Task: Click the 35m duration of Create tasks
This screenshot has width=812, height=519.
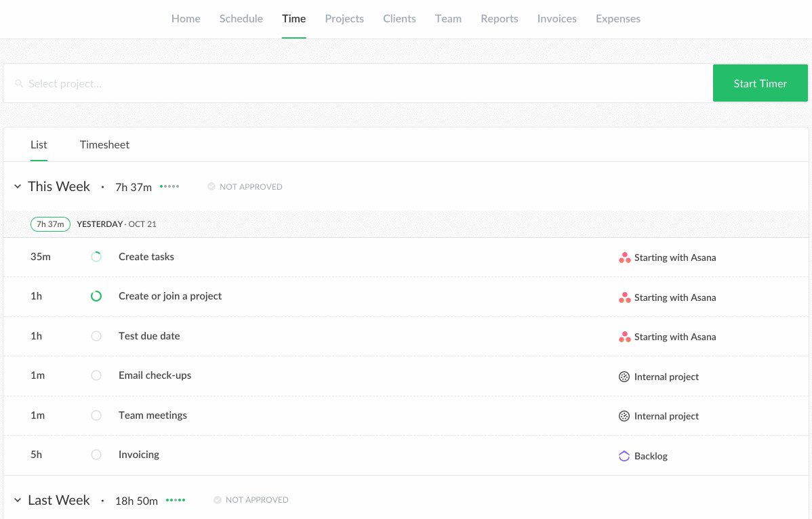Action: click(41, 257)
